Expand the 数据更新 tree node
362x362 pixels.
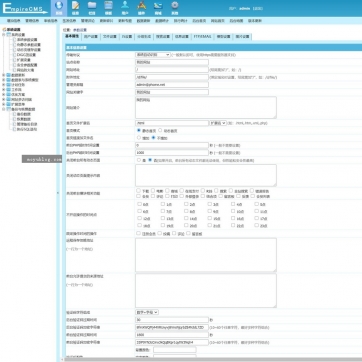pyautogui.click(x=3, y=75)
